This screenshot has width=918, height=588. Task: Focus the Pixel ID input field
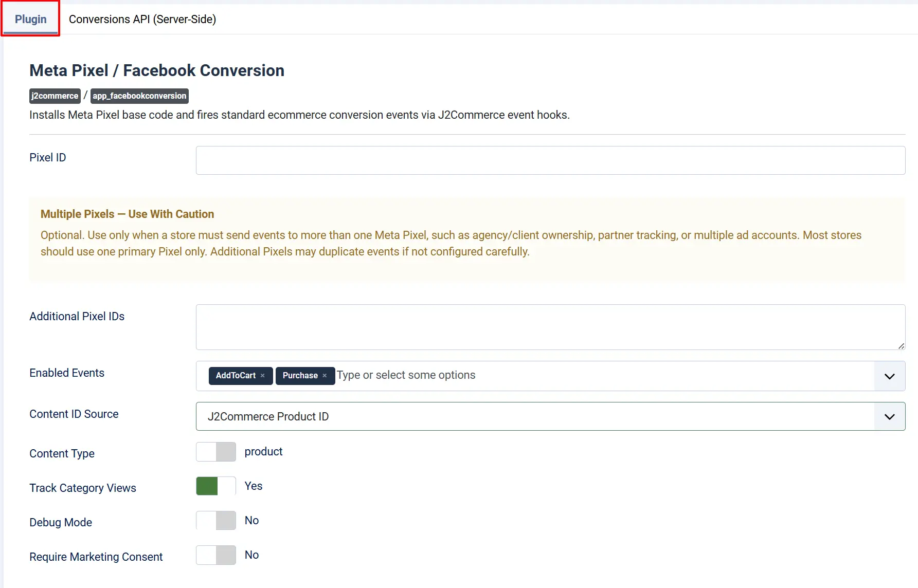pyautogui.click(x=550, y=160)
